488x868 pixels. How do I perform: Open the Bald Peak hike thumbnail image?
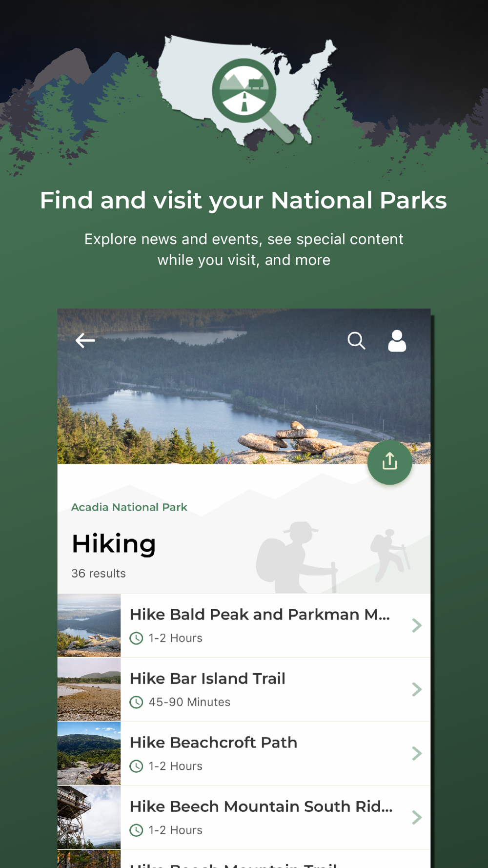click(89, 625)
